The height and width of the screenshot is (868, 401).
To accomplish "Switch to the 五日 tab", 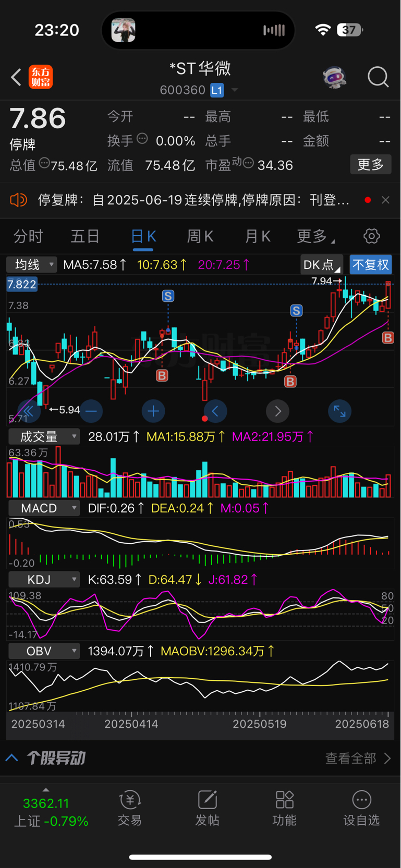I will [x=85, y=236].
